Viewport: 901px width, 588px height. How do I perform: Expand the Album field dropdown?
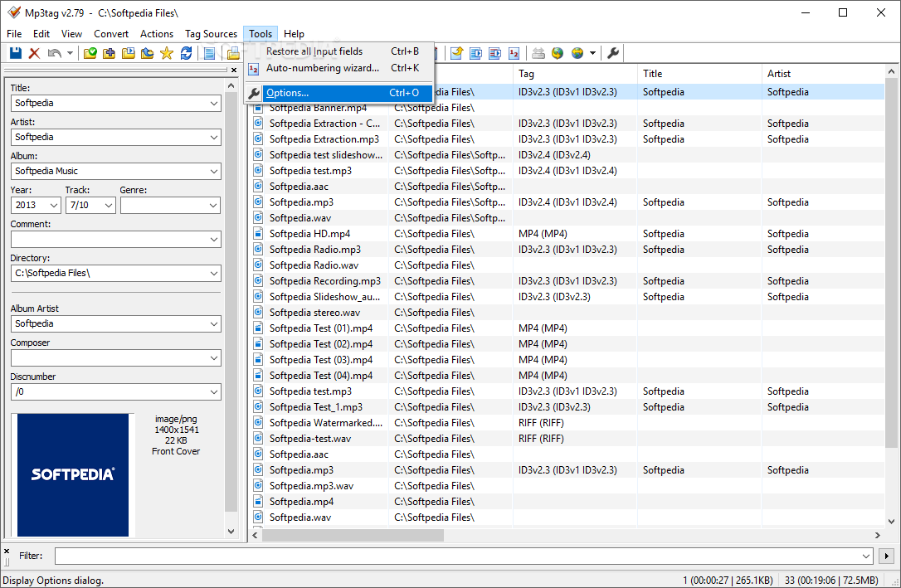pos(214,171)
